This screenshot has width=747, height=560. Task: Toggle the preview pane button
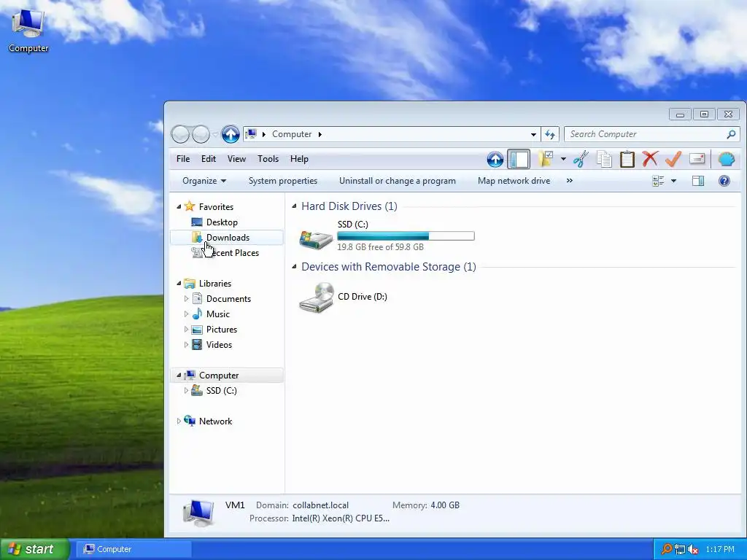pos(698,181)
